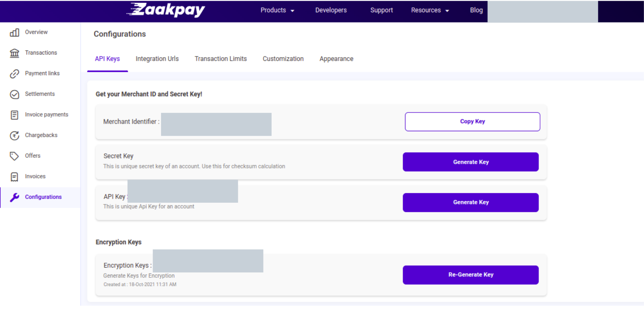Open the Customization tab
Image resolution: width=644 pixels, height=321 pixels.
pos(283,59)
